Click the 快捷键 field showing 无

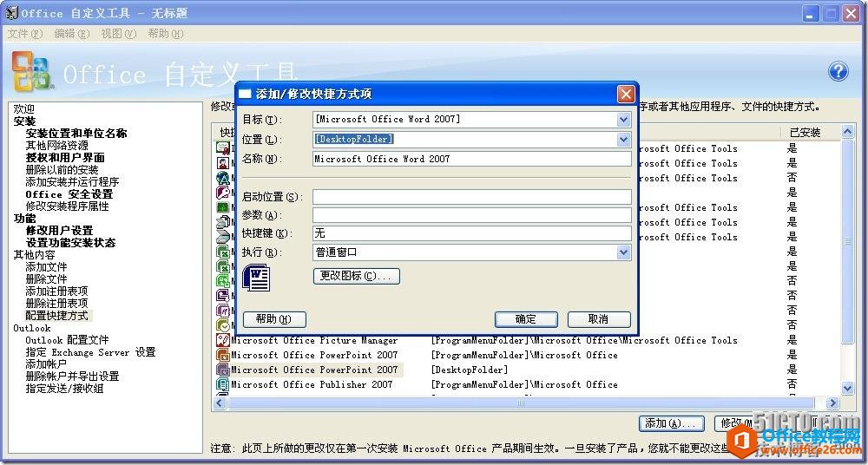471,233
